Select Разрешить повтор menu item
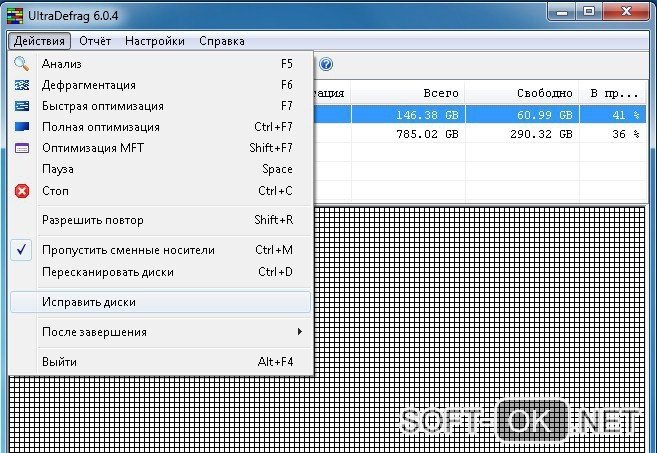The height and width of the screenshot is (453, 657). click(161, 220)
